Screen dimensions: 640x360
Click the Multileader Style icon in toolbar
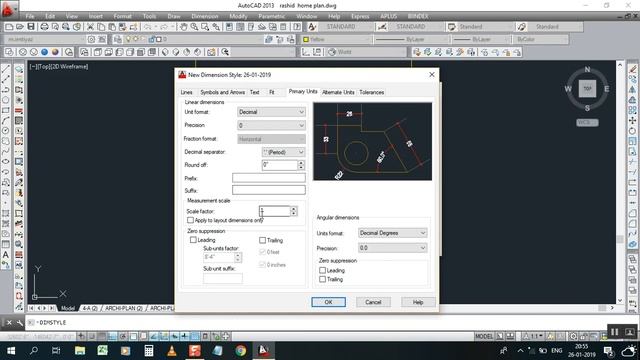point(522,27)
